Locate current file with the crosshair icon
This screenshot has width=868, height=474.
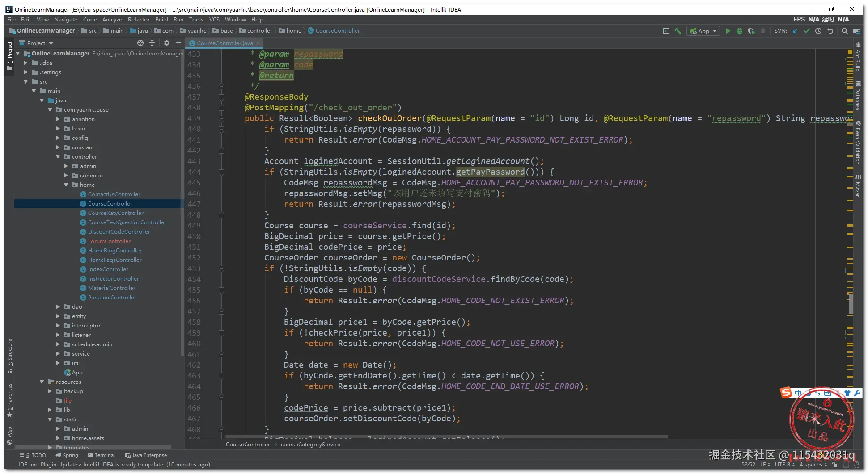pos(140,43)
